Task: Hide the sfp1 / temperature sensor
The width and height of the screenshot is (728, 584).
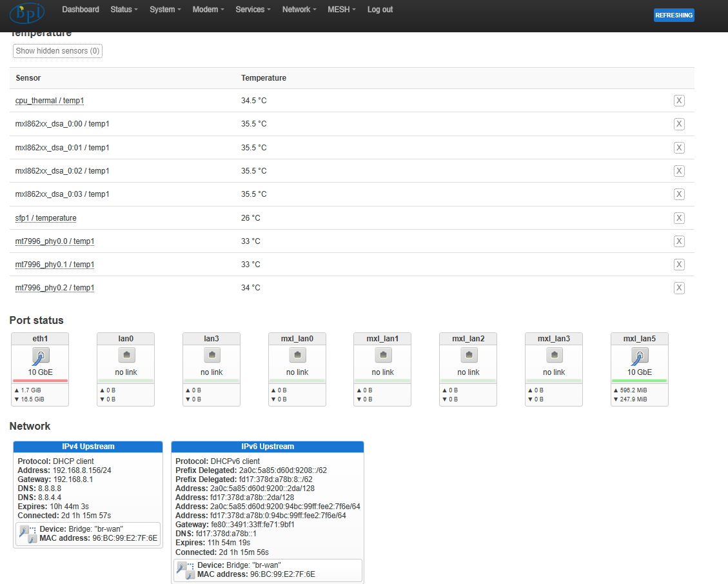Action: tap(679, 218)
